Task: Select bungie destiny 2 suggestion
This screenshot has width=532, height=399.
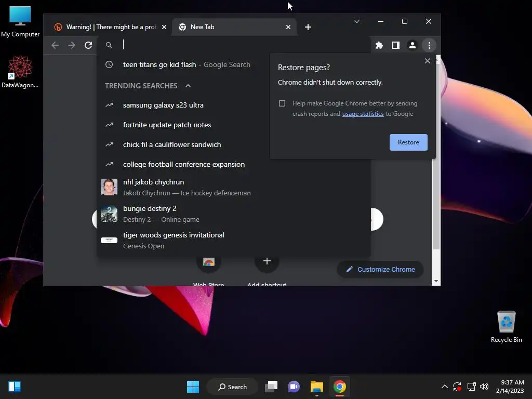Action: (234, 214)
